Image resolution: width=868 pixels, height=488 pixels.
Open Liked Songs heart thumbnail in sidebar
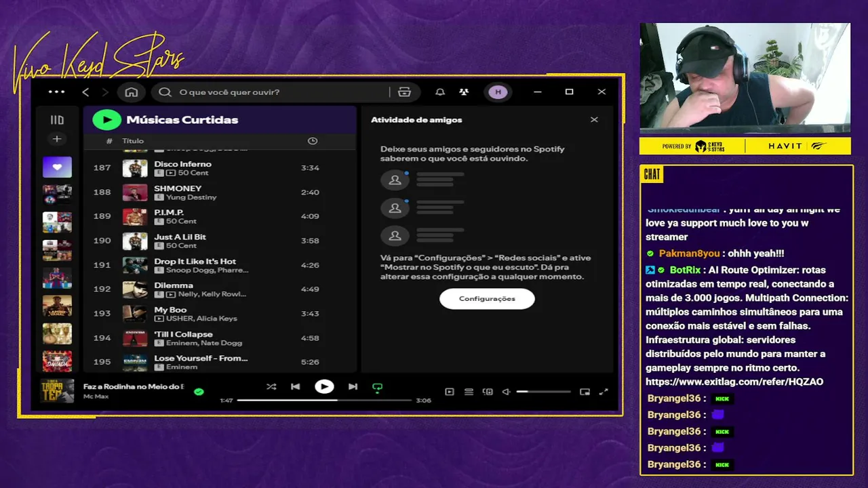click(57, 167)
